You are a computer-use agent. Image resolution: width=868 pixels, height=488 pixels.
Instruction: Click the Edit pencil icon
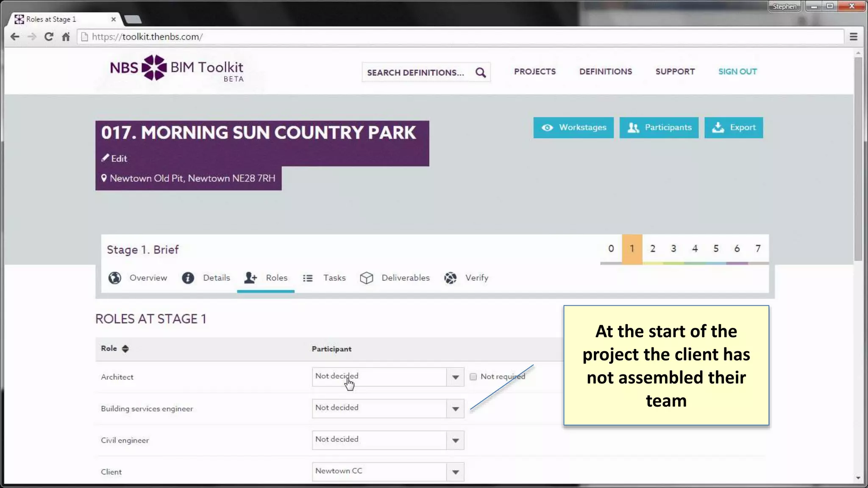pyautogui.click(x=105, y=158)
